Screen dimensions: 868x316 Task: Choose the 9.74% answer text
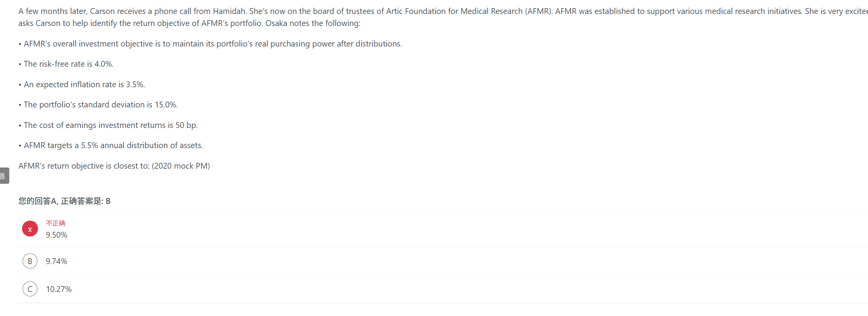coord(57,261)
